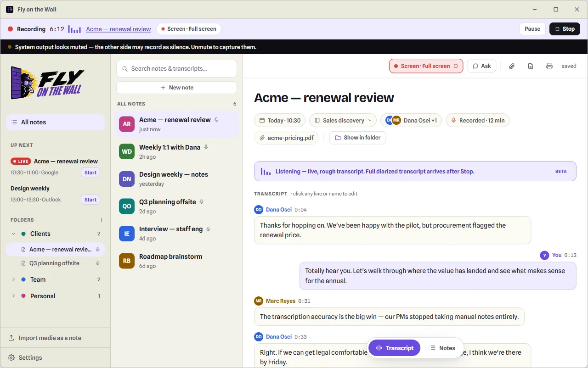Viewport: 588px width, 368px height.
Task: Stop the recording
Action: 565,29
